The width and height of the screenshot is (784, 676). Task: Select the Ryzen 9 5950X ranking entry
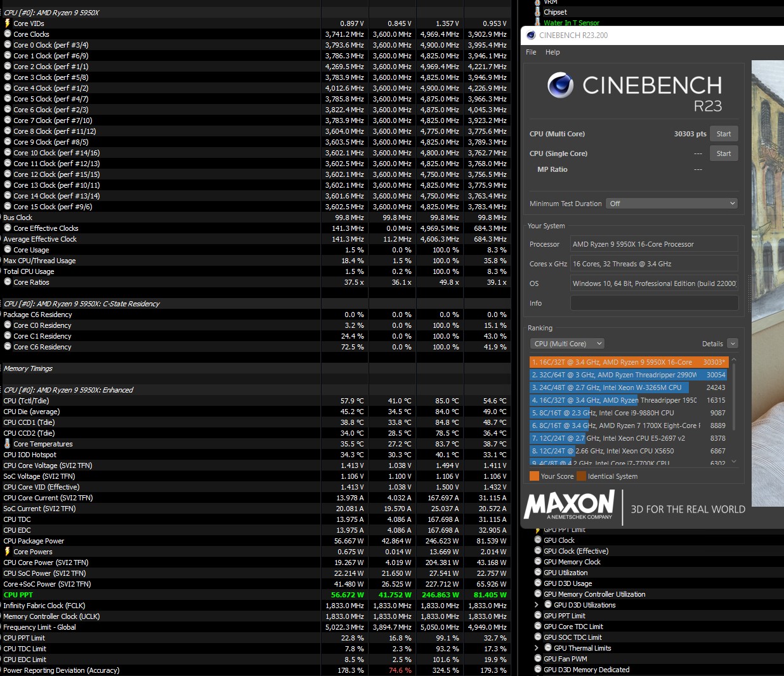(628, 362)
